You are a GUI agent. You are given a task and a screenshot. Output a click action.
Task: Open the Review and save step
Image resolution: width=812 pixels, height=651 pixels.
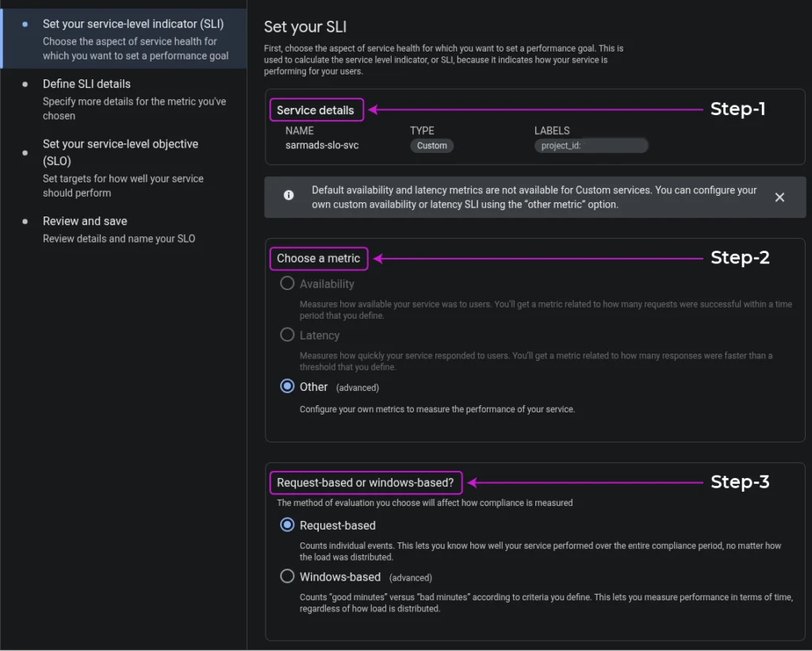click(x=85, y=221)
